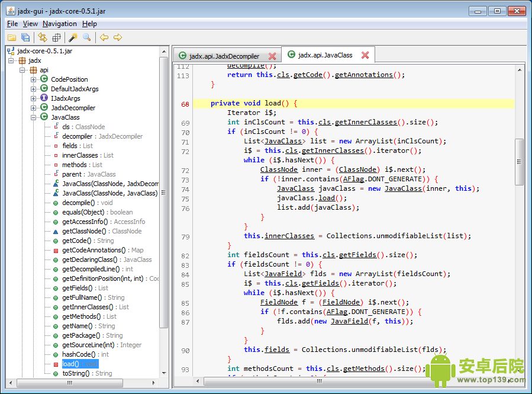Toggle flatten packages button
This screenshot has width=532, height=394.
click(x=56, y=37)
